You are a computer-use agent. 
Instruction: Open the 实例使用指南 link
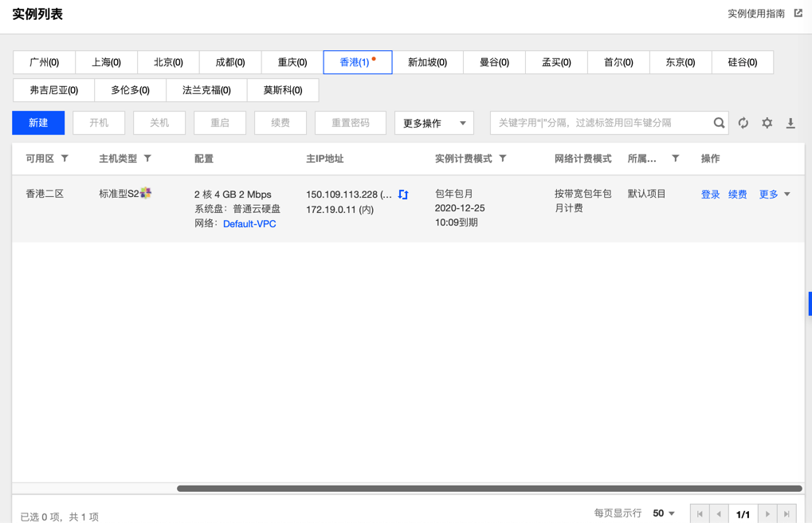point(756,14)
